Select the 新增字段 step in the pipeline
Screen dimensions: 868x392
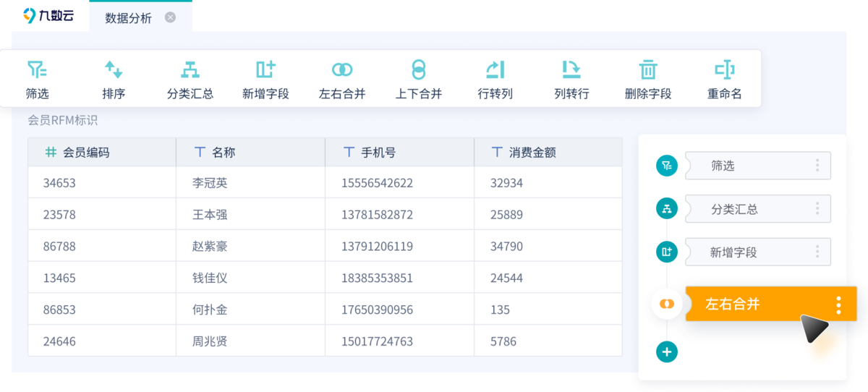coord(757,252)
